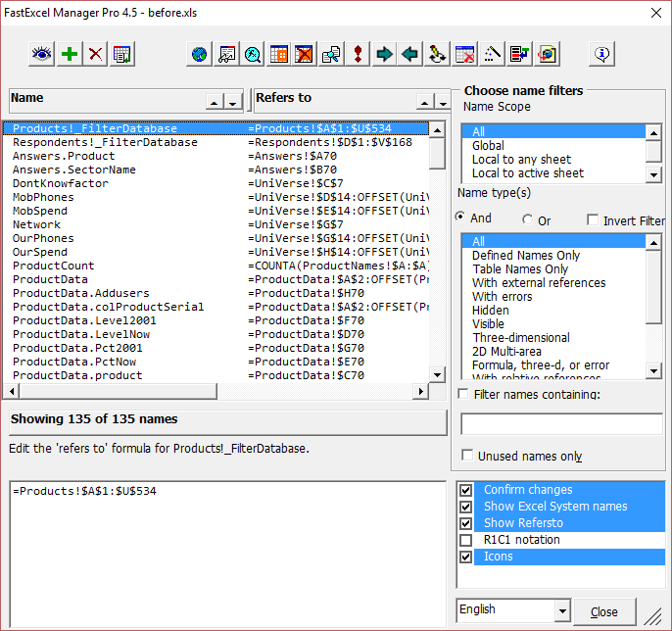
Task: Choose With errors name type
Action: [x=553, y=297]
